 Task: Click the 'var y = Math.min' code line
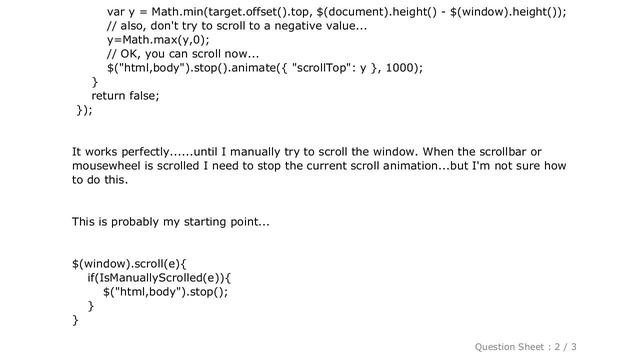[337, 12]
